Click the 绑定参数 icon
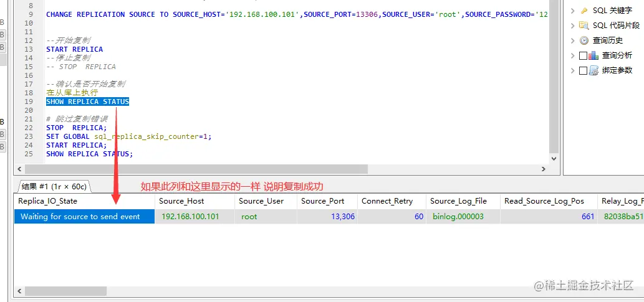 (x=594, y=70)
